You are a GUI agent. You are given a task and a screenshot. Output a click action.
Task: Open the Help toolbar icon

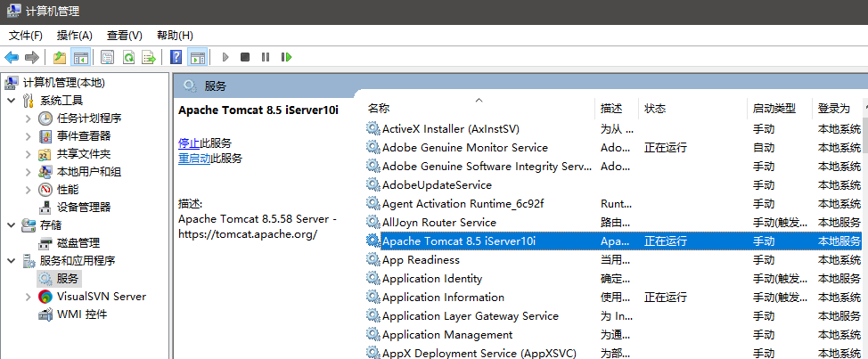coord(176,57)
